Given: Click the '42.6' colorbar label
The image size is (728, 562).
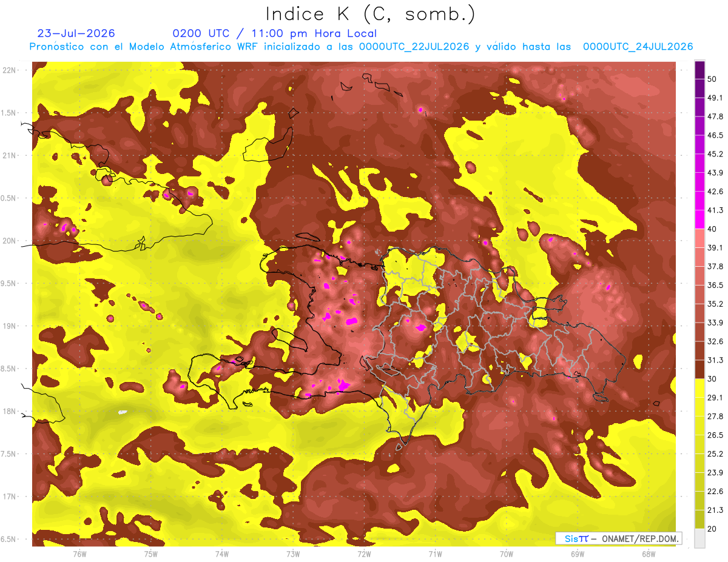Looking at the screenshot, I should click(715, 192).
